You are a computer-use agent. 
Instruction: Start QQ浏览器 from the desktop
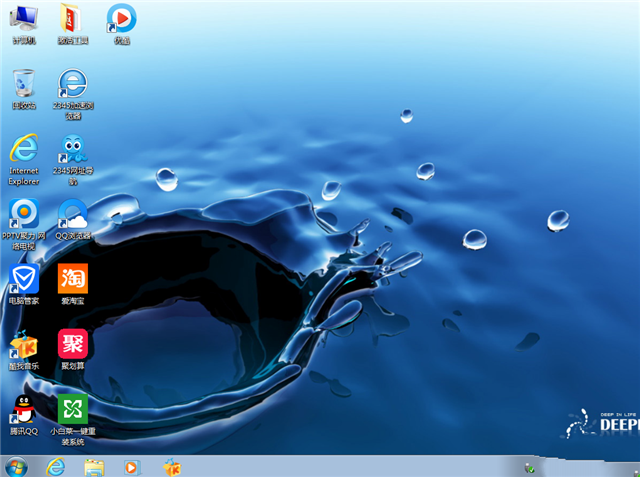72,214
